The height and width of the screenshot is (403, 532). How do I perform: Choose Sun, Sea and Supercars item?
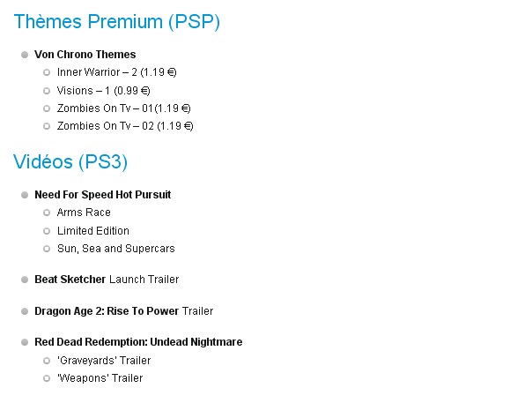[x=116, y=249]
